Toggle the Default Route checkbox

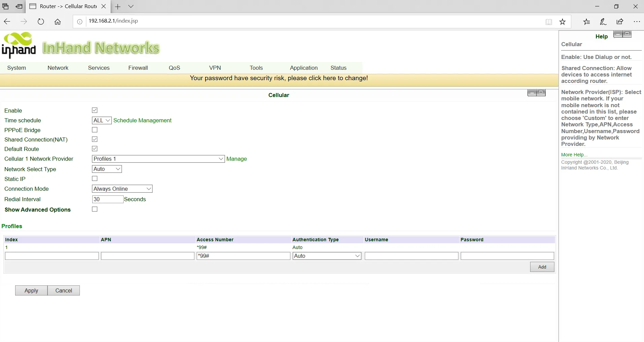click(x=95, y=149)
